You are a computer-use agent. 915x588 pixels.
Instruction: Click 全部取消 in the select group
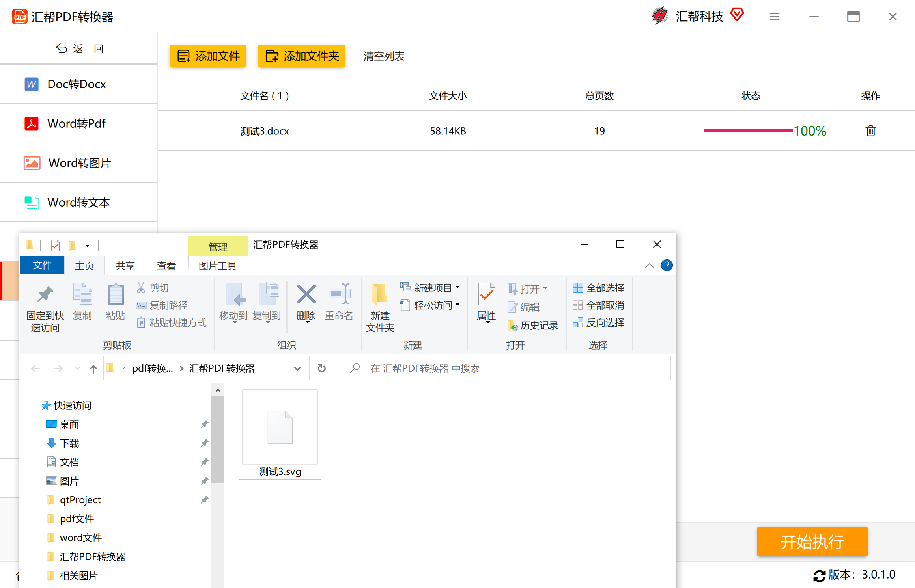click(x=598, y=305)
